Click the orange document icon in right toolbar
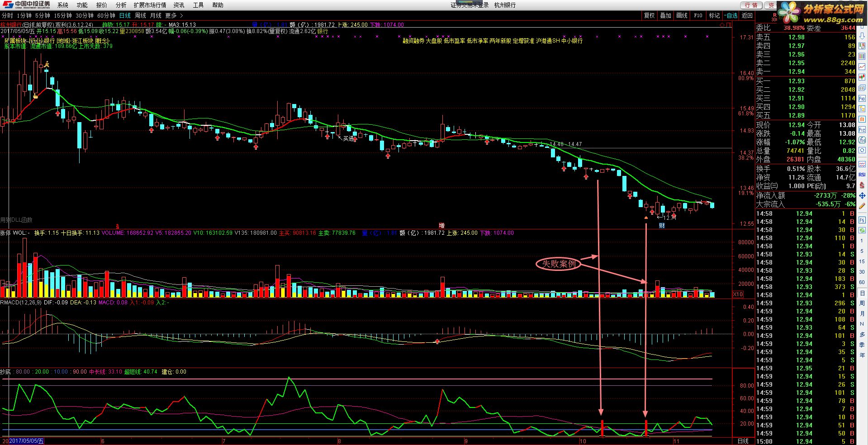Image resolution: width=868 pixels, height=445 pixels. [x=862, y=119]
